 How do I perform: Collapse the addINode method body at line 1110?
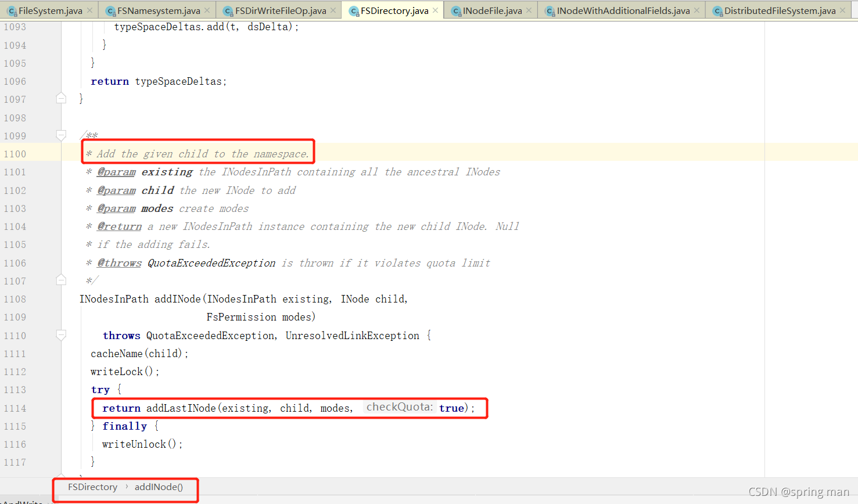61,335
